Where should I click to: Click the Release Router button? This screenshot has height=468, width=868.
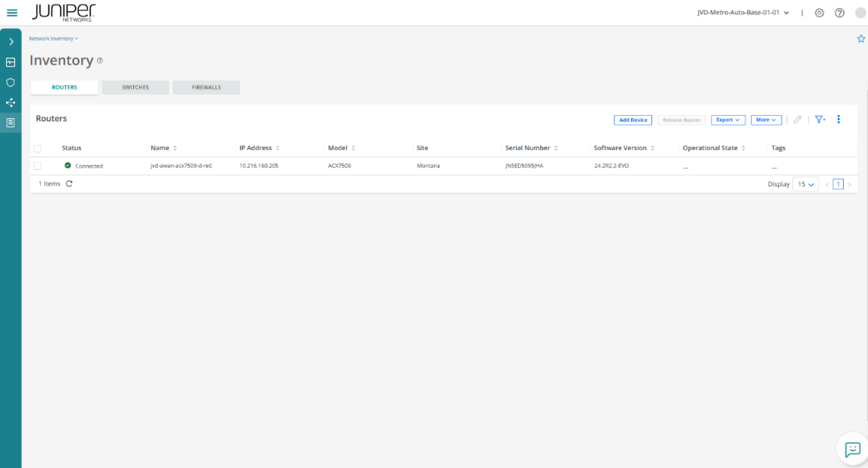(x=682, y=120)
